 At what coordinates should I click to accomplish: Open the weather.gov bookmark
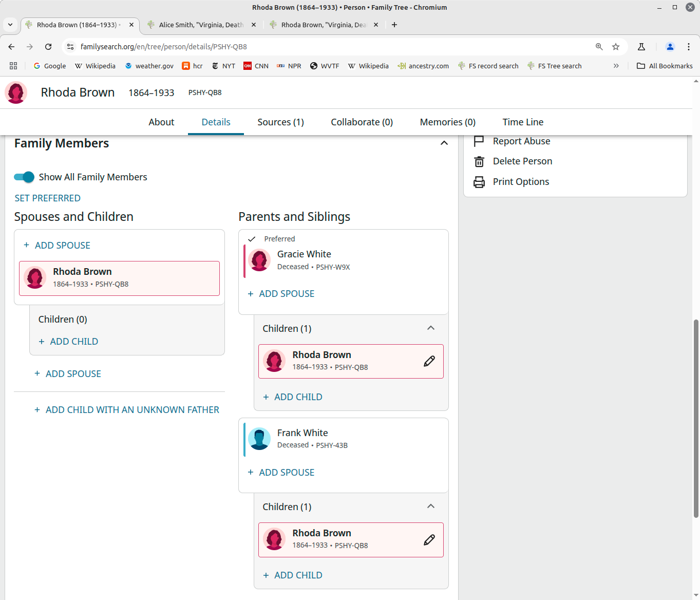pyautogui.click(x=149, y=66)
